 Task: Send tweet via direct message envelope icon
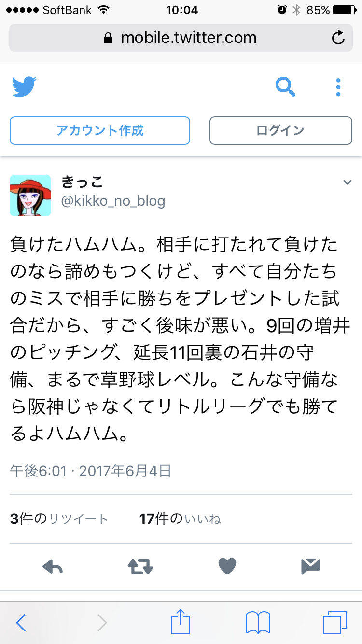311,566
